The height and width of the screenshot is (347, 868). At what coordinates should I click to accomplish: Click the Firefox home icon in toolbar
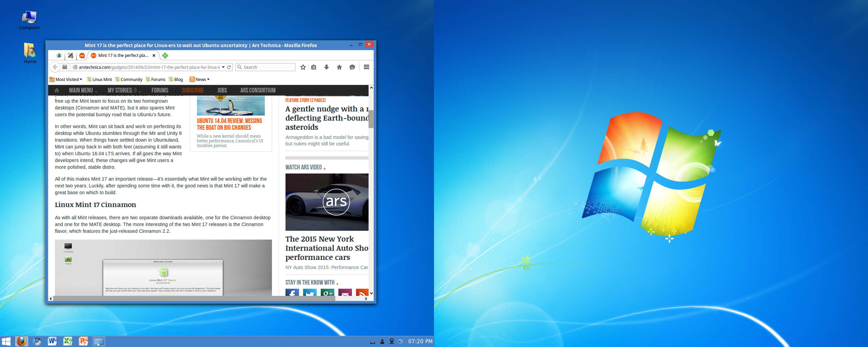[x=339, y=67]
